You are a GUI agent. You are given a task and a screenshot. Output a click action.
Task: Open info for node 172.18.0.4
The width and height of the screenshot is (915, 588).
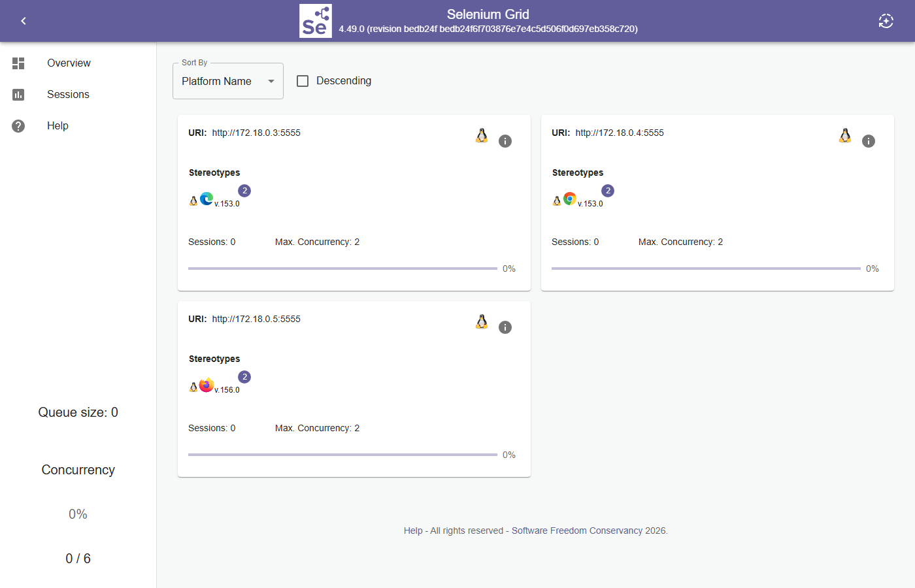click(869, 141)
